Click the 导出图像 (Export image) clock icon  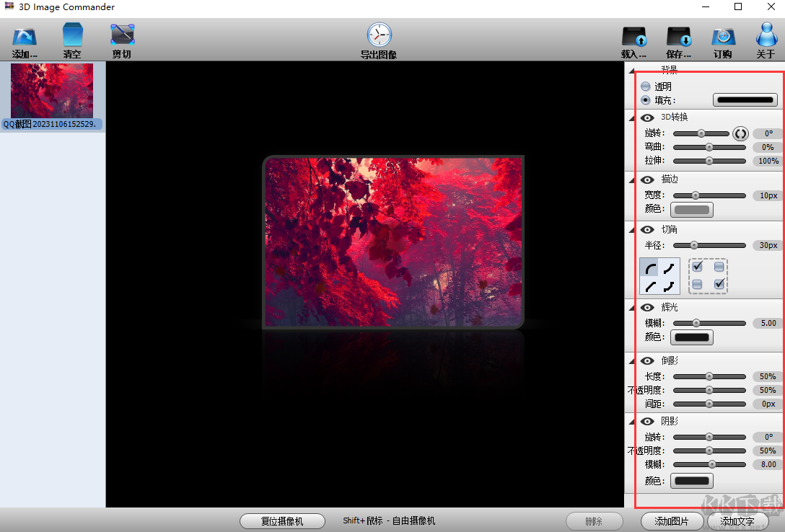click(x=378, y=34)
